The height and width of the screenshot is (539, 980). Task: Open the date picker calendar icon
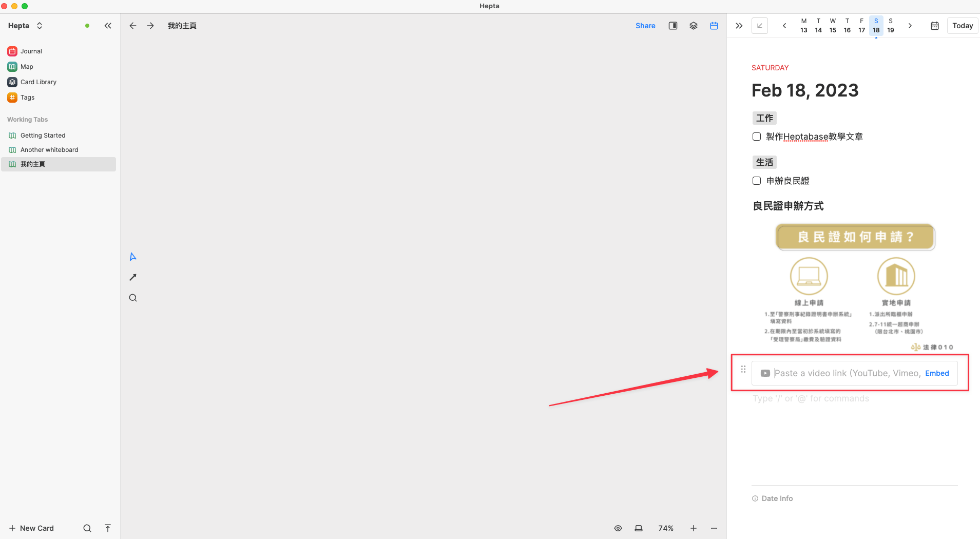pyautogui.click(x=935, y=26)
